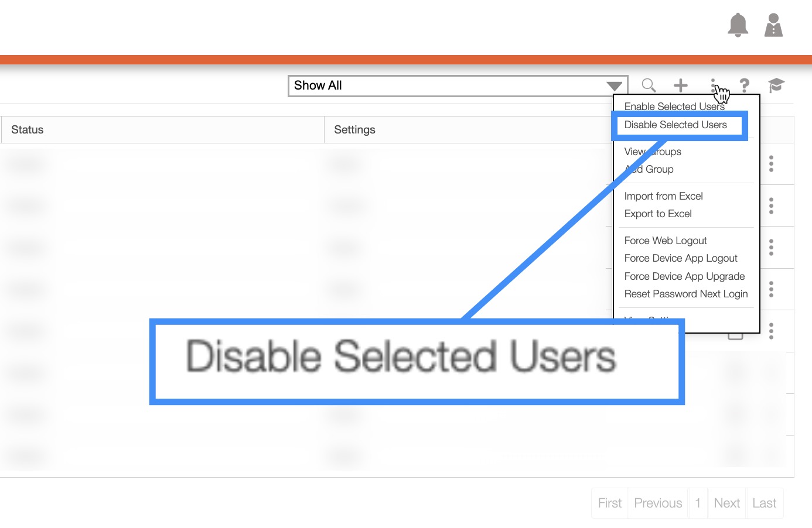Select Force Web Logout
Viewport: 812px width, 528px height.
pyautogui.click(x=666, y=241)
